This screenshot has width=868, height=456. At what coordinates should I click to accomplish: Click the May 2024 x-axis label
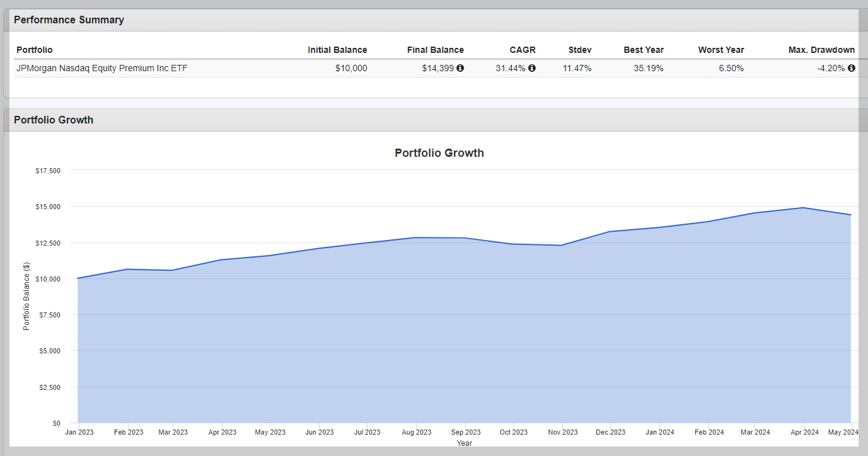tap(843, 432)
